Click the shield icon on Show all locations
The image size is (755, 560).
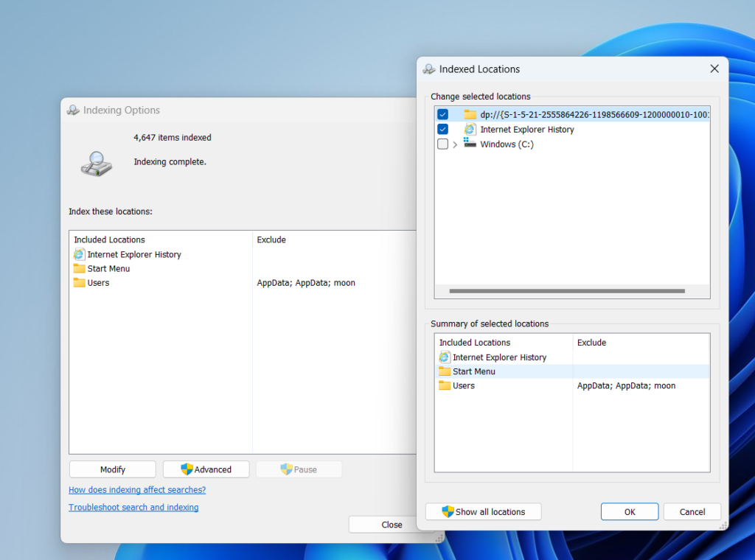pyautogui.click(x=447, y=511)
